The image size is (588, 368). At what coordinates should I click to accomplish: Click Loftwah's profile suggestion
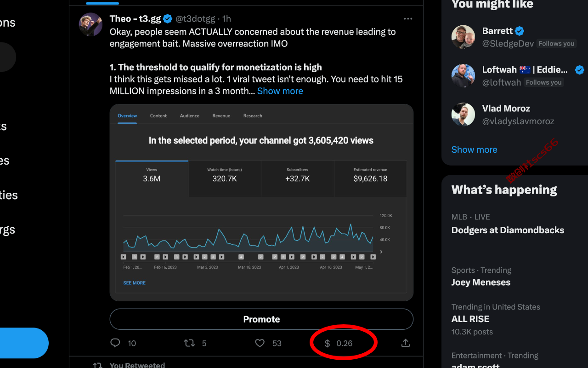[x=514, y=75]
